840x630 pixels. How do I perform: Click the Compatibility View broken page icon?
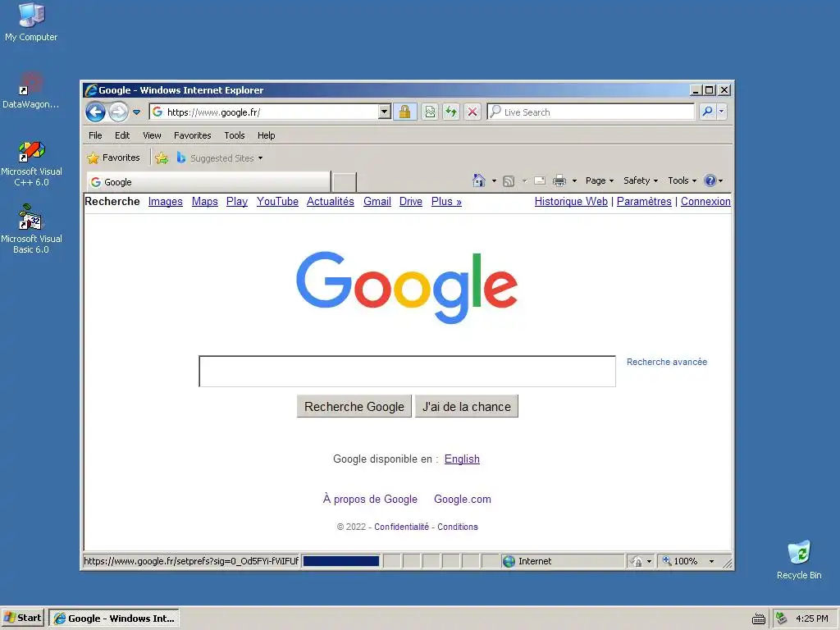point(430,112)
